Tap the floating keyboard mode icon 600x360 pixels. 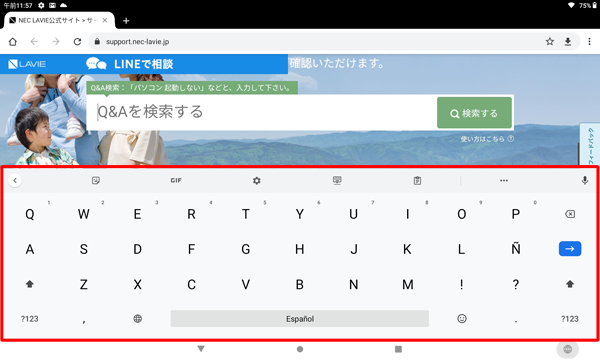pyautogui.click(x=337, y=180)
